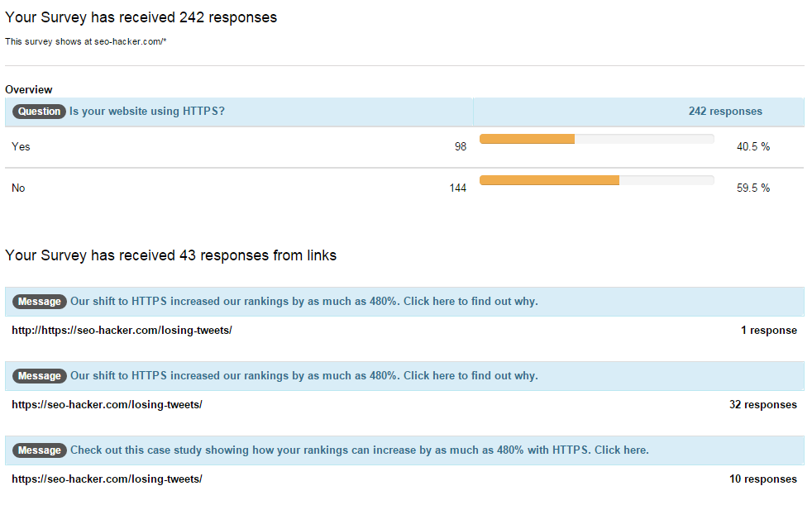
Task: Open the "Check out this case study" message link
Action: pyautogui.click(x=359, y=450)
